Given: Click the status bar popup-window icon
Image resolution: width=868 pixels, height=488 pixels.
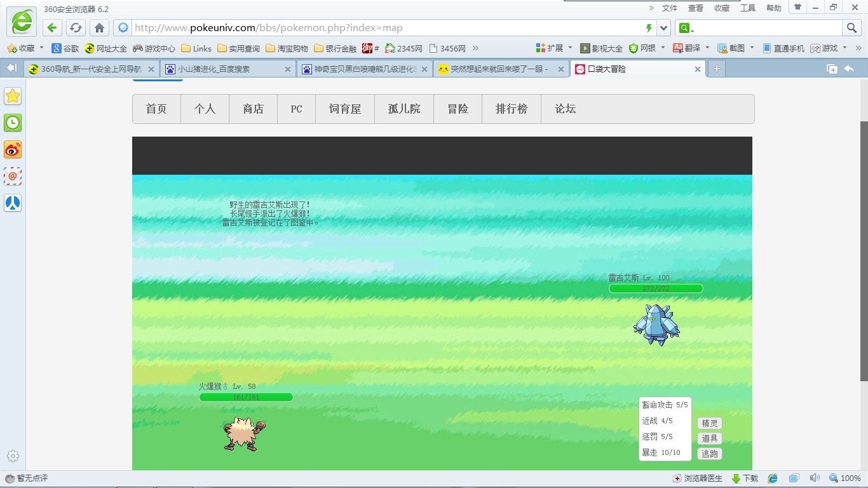Looking at the screenshot, I should 794,478.
